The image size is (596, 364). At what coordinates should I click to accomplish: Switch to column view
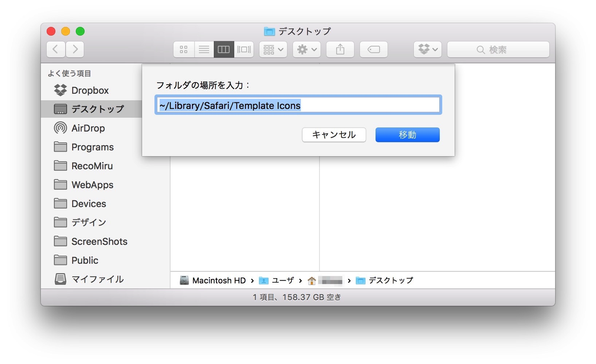(224, 49)
